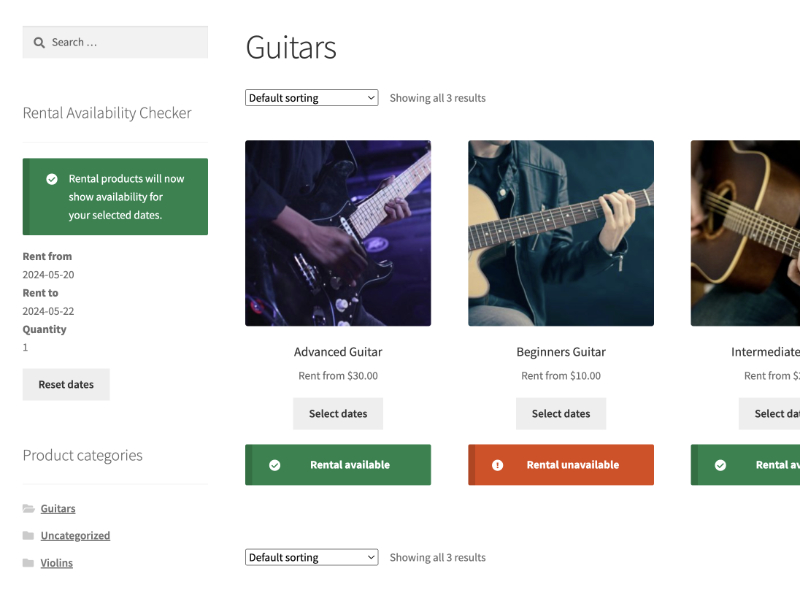
Task: Focus the Search input field
Action: pyautogui.click(x=125, y=43)
